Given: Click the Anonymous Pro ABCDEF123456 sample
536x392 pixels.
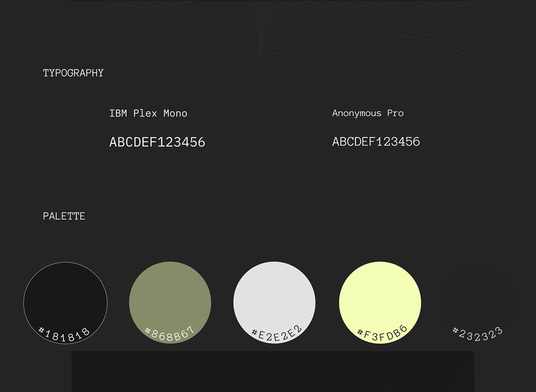Looking at the screenshot, I should pos(376,142).
